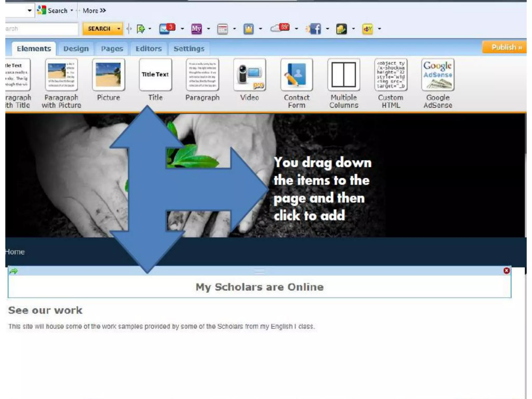
Task: Choose the Video element icon
Action: [x=249, y=75]
